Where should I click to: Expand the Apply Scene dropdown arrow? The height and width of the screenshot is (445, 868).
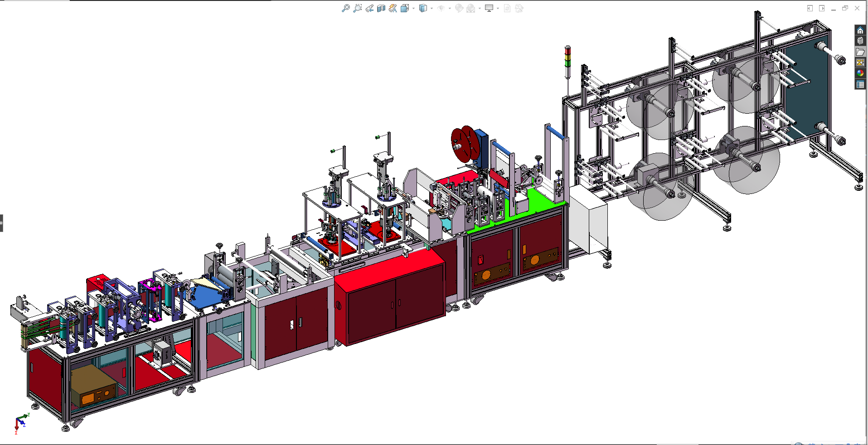[x=480, y=8]
